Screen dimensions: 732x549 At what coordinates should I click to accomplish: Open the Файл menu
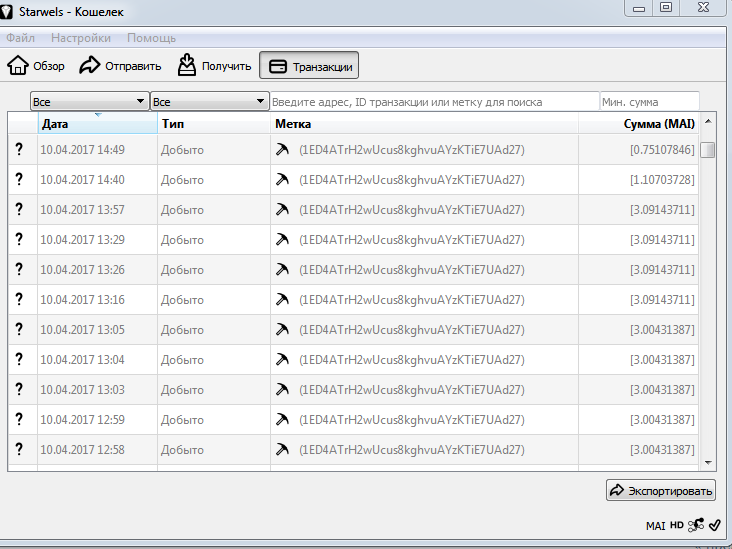point(20,38)
